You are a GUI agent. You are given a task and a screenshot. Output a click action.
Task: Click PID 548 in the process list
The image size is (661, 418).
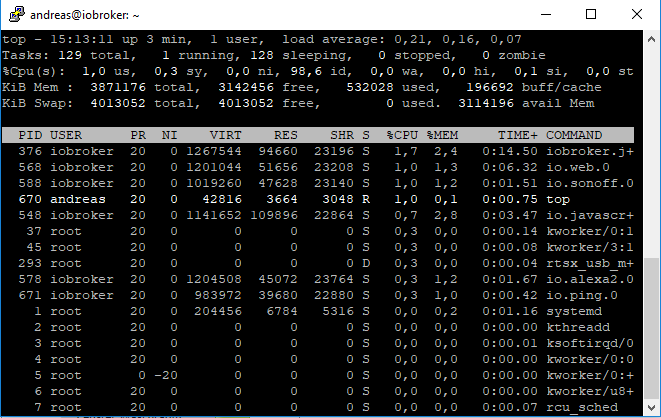tap(30, 215)
